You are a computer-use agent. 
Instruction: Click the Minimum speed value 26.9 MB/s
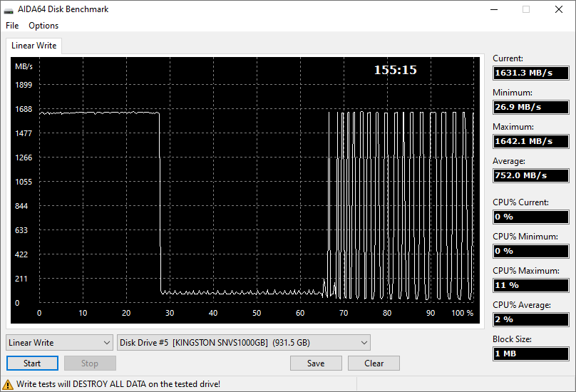[531, 107]
